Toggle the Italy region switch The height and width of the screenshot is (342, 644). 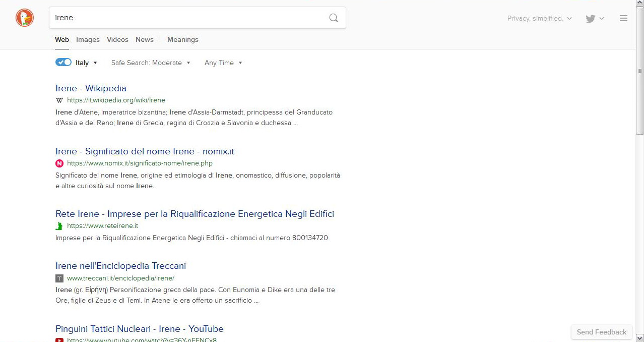(63, 63)
